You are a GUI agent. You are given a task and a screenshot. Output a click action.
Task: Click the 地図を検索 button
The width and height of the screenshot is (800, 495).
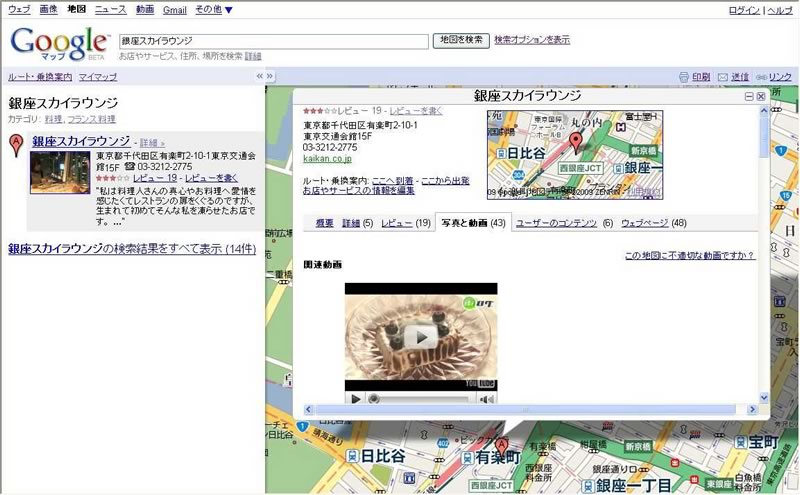click(x=461, y=40)
